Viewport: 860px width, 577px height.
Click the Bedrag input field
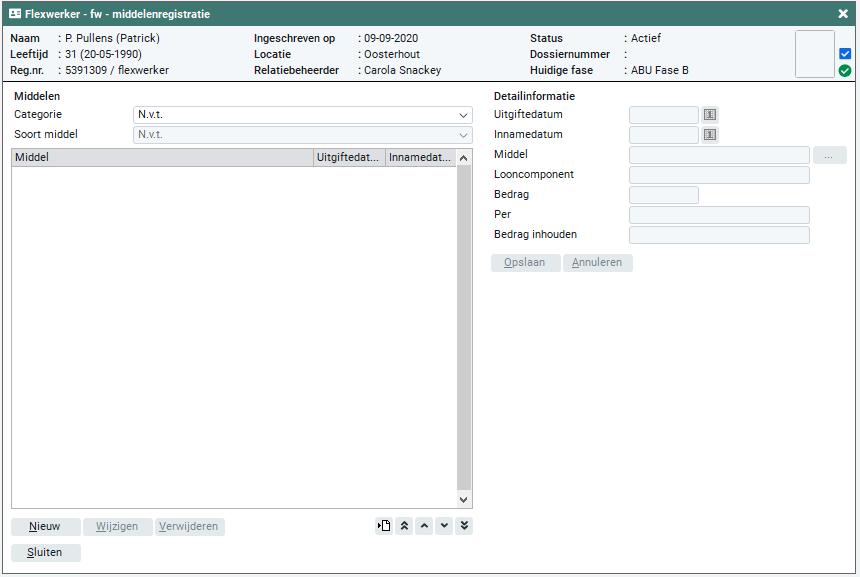[663, 195]
